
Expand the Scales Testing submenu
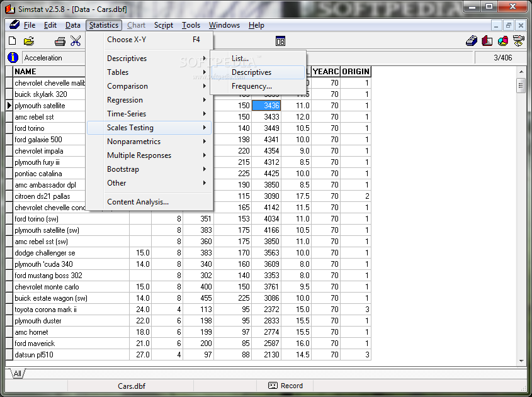[x=149, y=128]
